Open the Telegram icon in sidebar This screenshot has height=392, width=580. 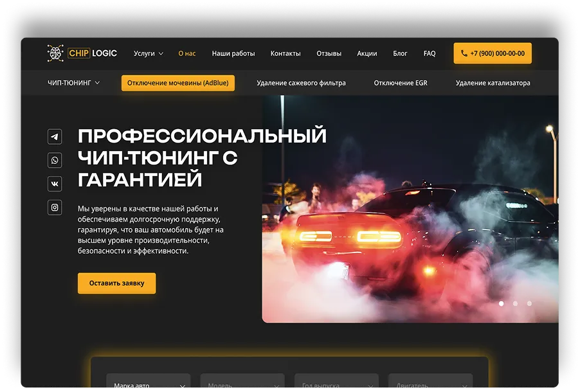point(55,136)
